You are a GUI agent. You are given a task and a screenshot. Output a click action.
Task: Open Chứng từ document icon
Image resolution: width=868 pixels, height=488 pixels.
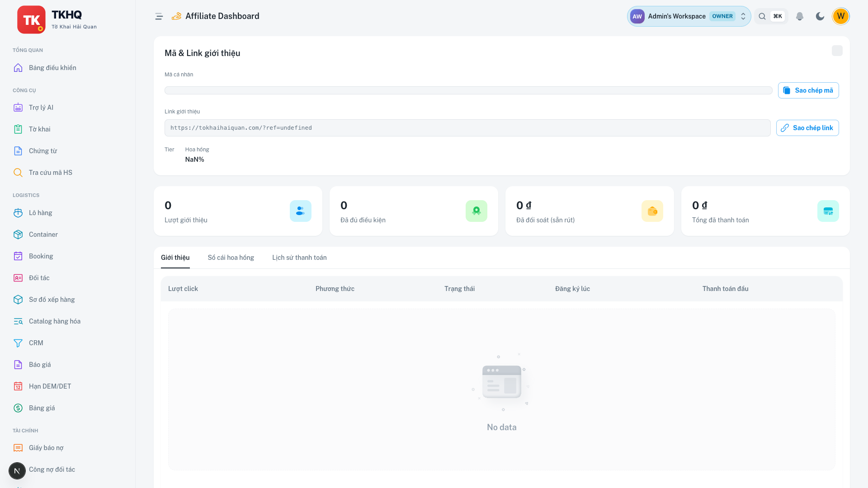(18, 151)
